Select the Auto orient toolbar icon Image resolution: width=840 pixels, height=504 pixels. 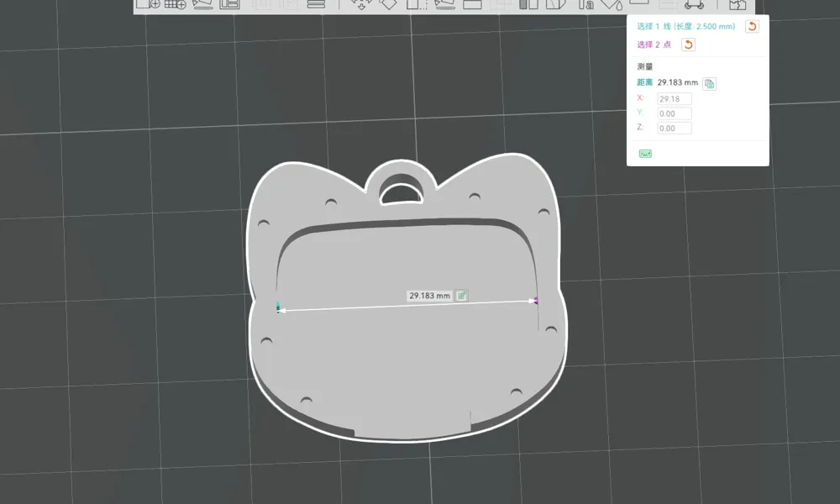tap(202, 4)
